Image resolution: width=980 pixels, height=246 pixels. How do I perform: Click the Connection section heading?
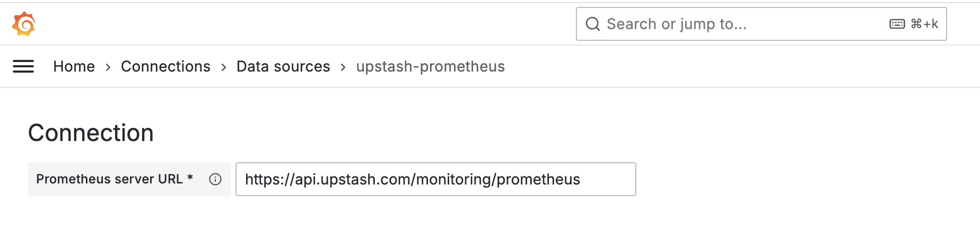pyautogui.click(x=91, y=133)
